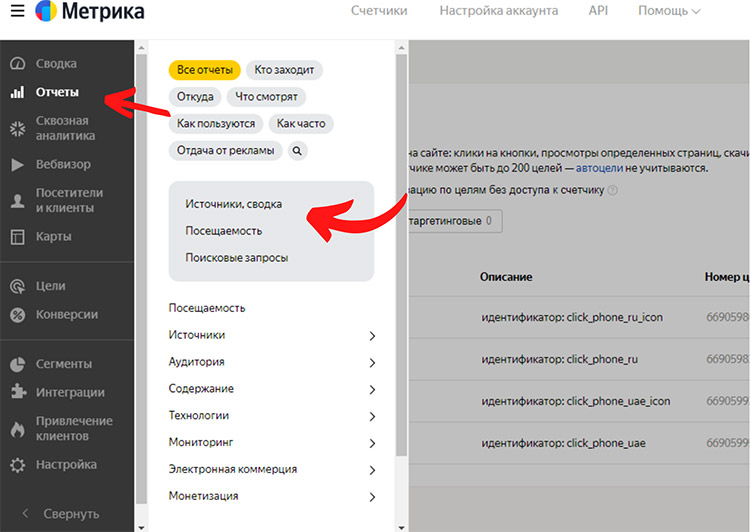Open Цели target icon in sidebar
The width and height of the screenshot is (750, 532).
click(x=17, y=286)
